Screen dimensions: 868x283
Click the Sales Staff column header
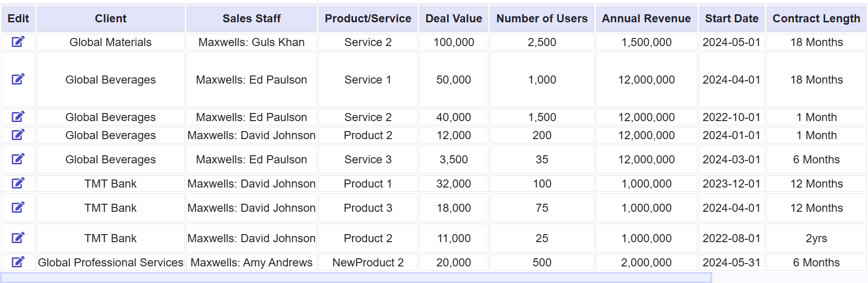(x=251, y=19)
